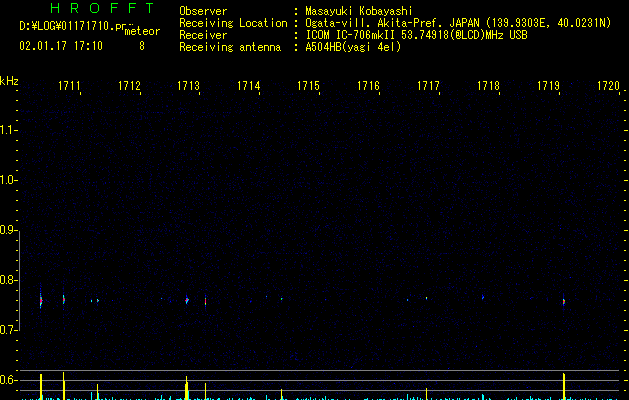Viewport: 629px width, 400px height.
Task: Click the Receiving antenna label
Action: [230, 47]
